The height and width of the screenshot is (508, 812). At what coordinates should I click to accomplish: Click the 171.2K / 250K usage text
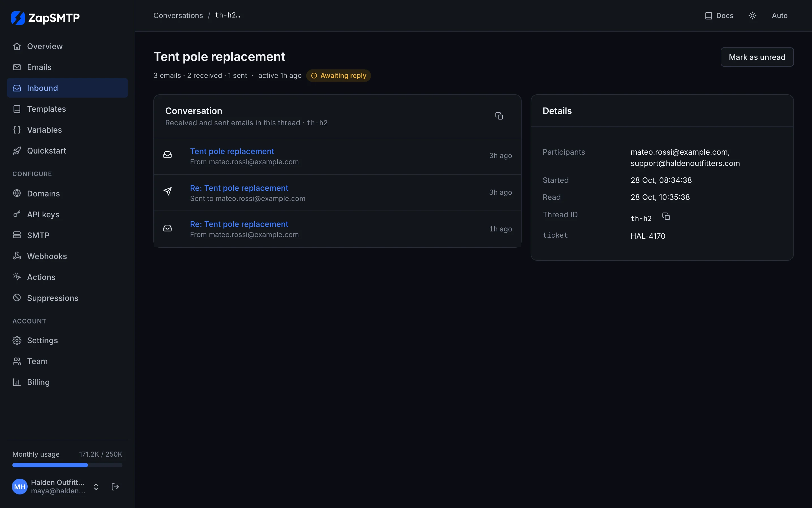point(101,454)
